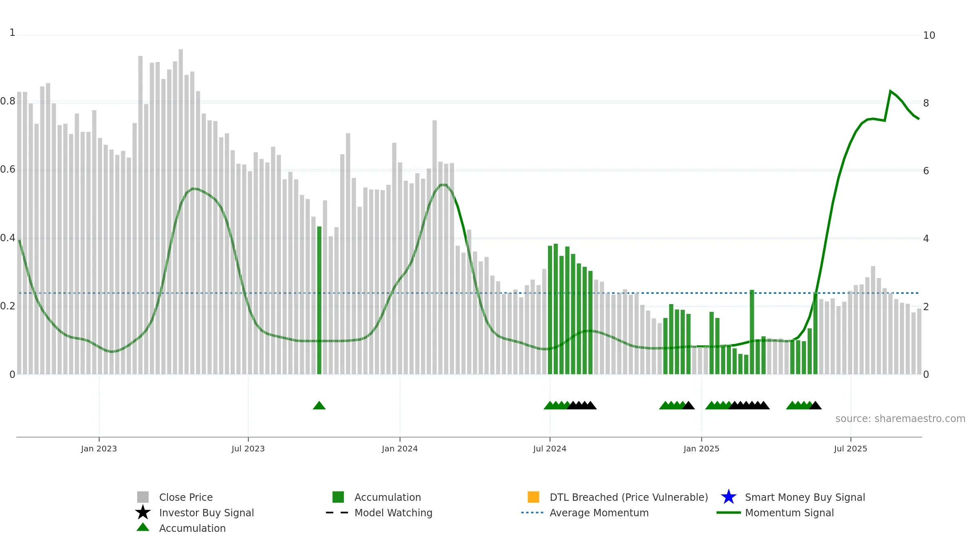The image size is (980, 551).
Task: Click the gray Close Price legend swatch
Action: click(143, 497)
